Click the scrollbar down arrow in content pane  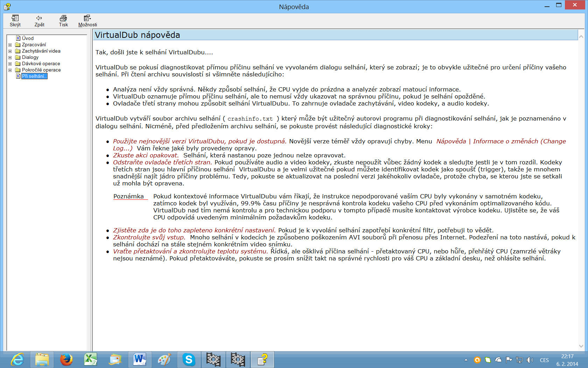click(581, 346)
